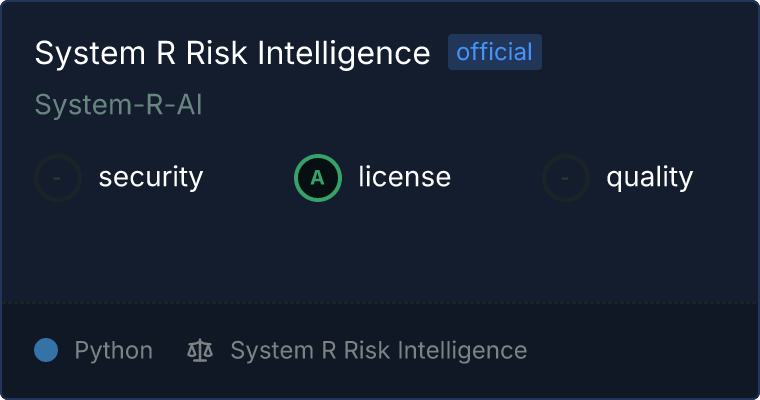Click the official badge

494,52
